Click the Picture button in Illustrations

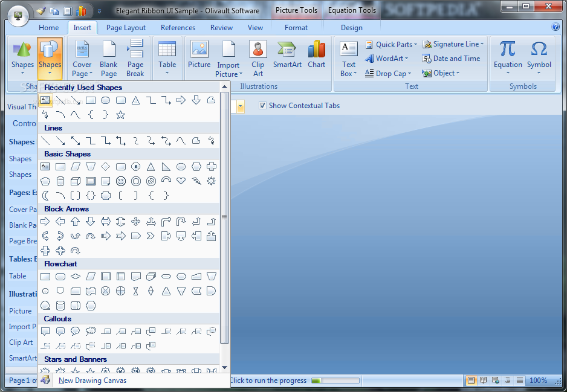coord(199,55)
